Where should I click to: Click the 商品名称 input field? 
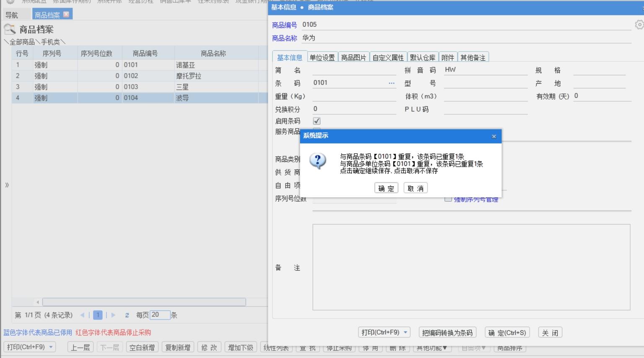[x=467, y=38]
